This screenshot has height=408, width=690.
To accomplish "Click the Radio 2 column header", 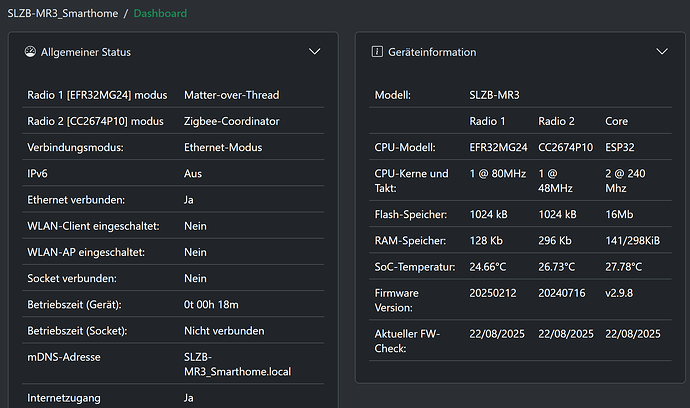I will [x=556, y=121].
